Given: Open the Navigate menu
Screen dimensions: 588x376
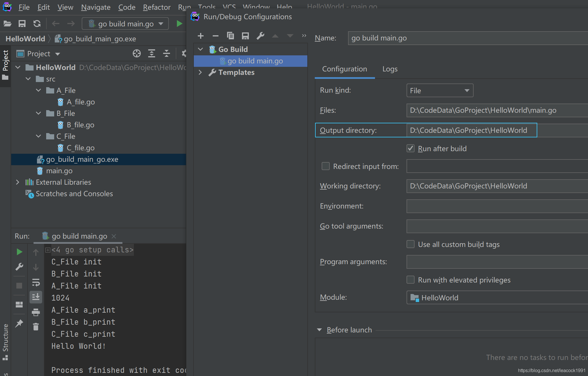Looking at the screenshot, I should pos(96,7).
